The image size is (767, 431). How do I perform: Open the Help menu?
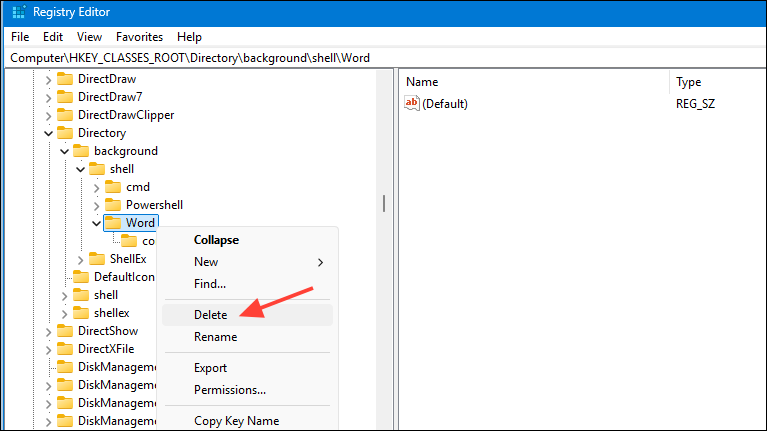tap(189, 37)
